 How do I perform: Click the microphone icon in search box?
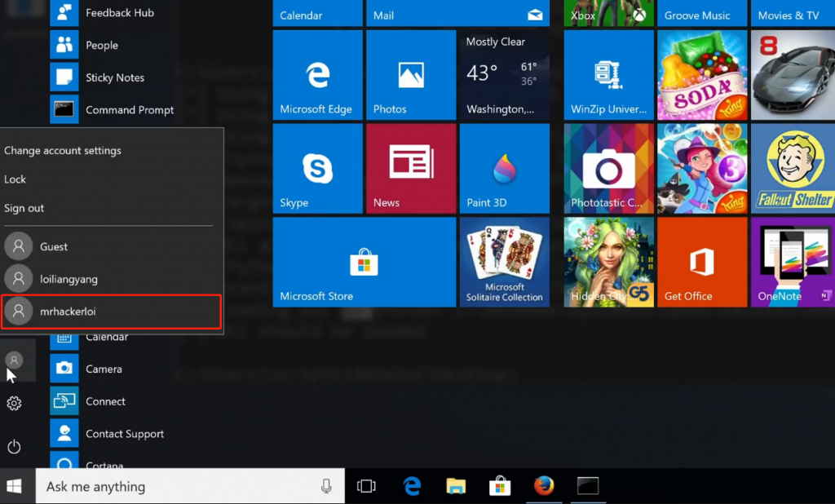tap(326, 486)
